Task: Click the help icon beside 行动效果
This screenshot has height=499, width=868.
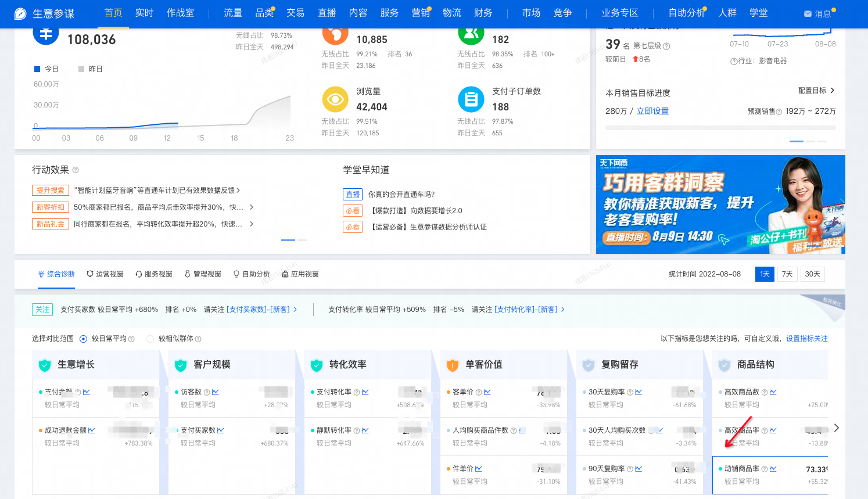Action: 76,170
